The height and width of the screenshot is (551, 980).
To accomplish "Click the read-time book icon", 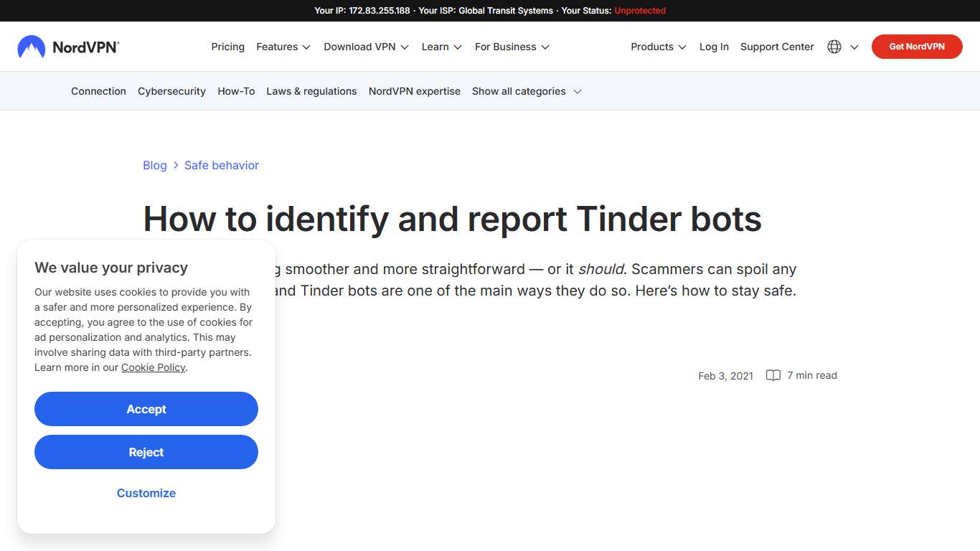I will pyautogui.click(x=773, y=375).
